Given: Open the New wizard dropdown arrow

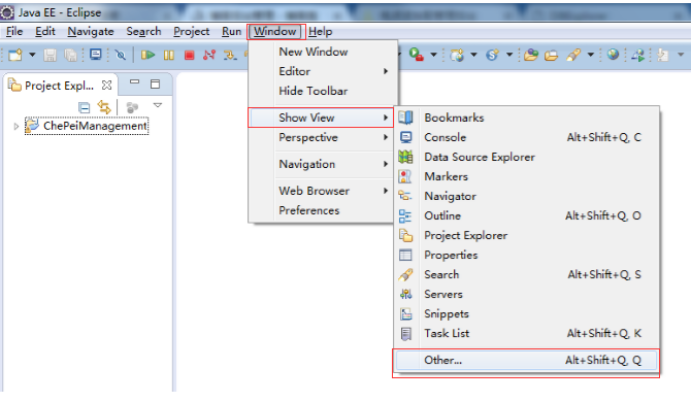Looking at the screenshot, I should pos(32,55).
